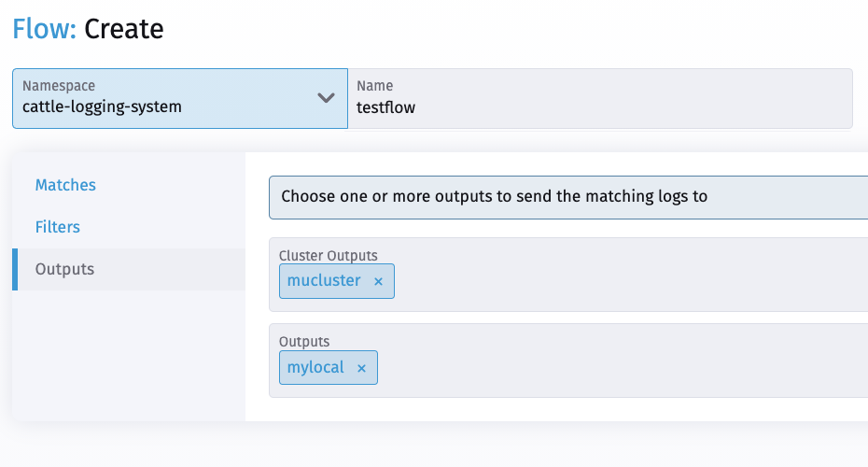Switch to the Filters tab

(x=58, y=227)
